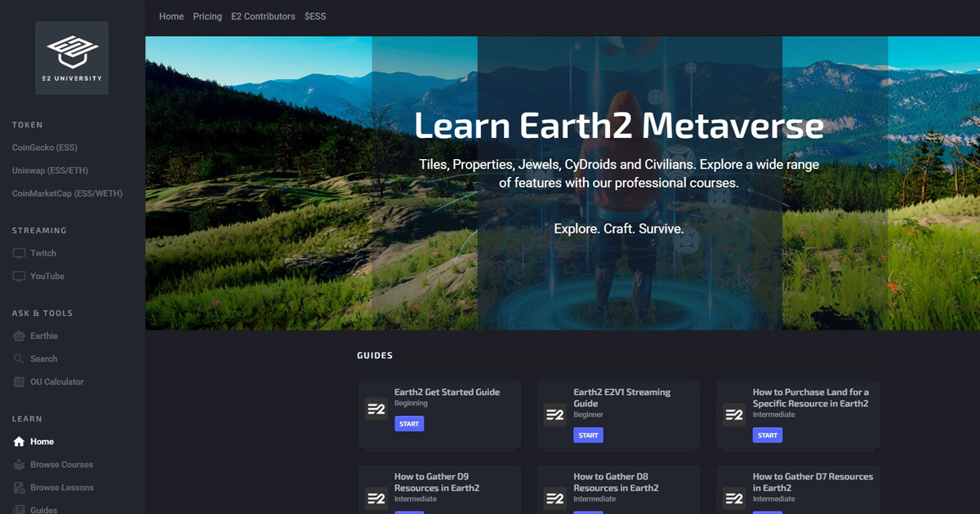Click E2 icon on Get Started Guide card
980x514 pixels.
coord(376,409)
